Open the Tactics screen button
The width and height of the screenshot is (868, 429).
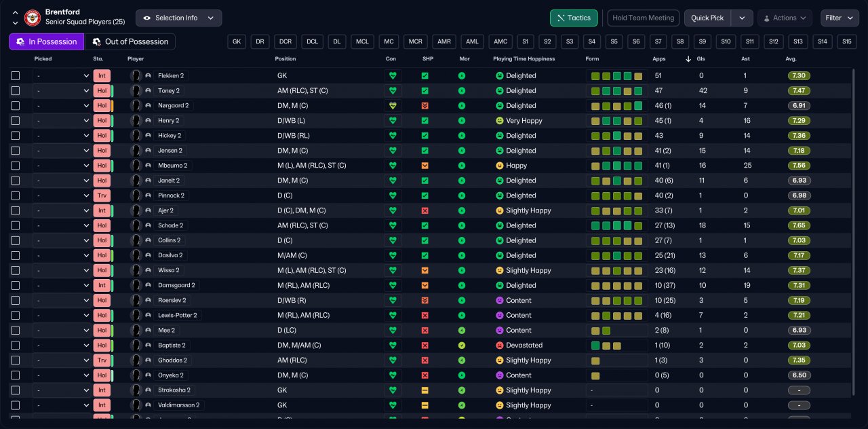coord(574,18)
